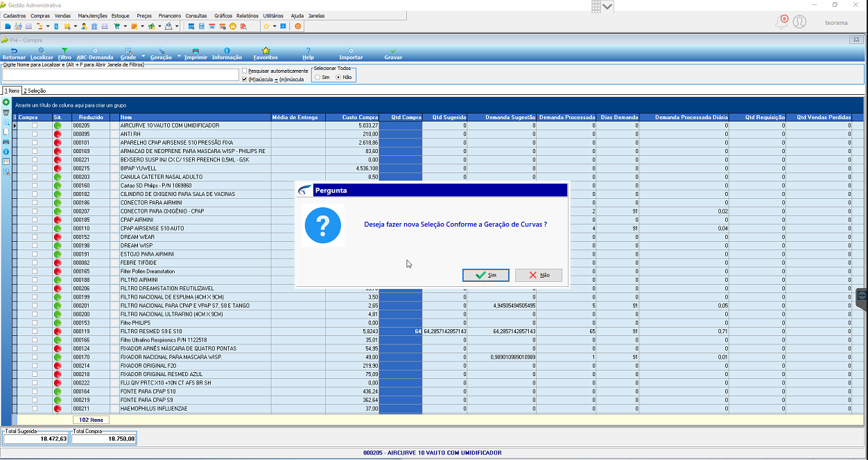Open the Informação info icon

(227, 51)
